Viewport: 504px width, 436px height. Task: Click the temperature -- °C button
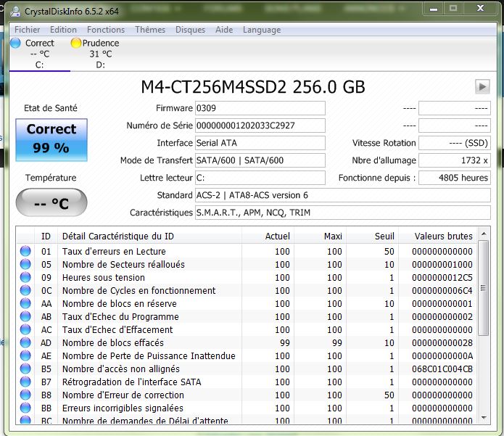pyautogui.click(x=51, y=203)
